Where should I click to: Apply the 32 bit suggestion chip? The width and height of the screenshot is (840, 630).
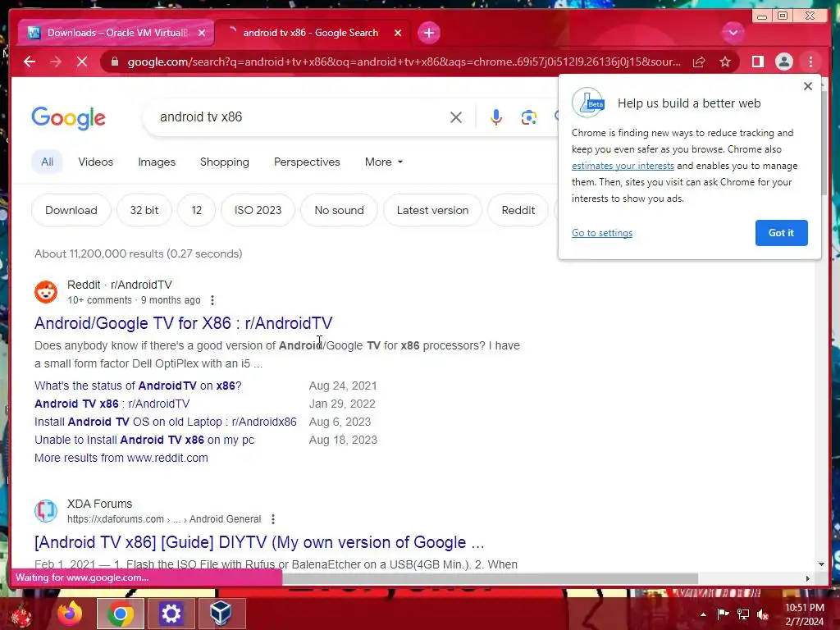pos(144,210)
